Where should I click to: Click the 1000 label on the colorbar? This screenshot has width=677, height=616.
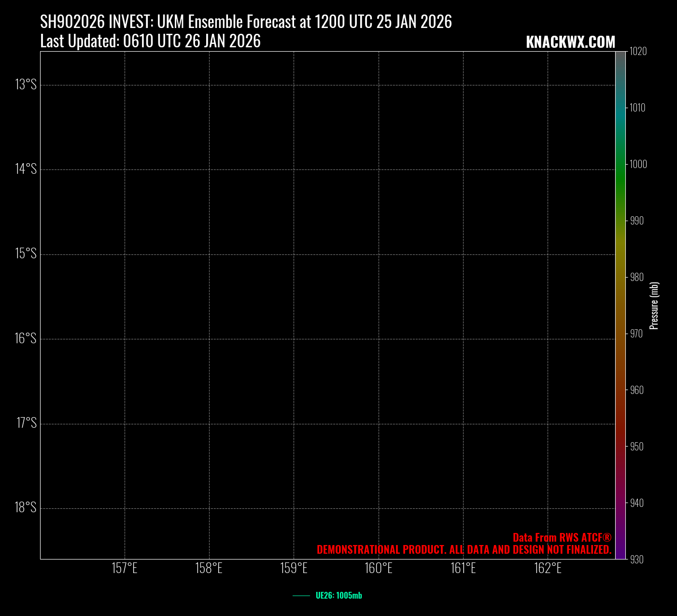pyautogui.click(x=637, y=164)
